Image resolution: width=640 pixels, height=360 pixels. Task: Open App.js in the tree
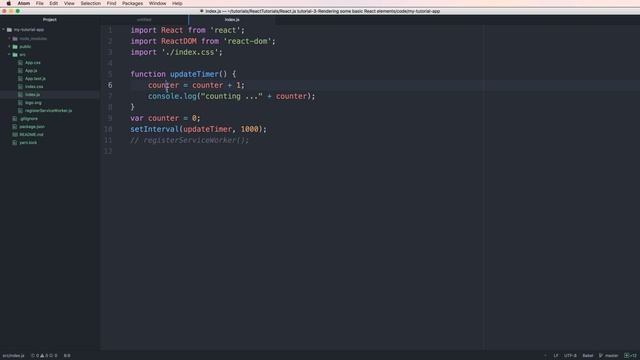31,71
